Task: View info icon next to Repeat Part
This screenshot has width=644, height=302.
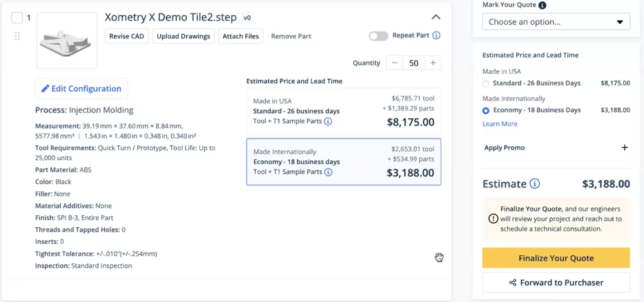Action: (436, 35)
